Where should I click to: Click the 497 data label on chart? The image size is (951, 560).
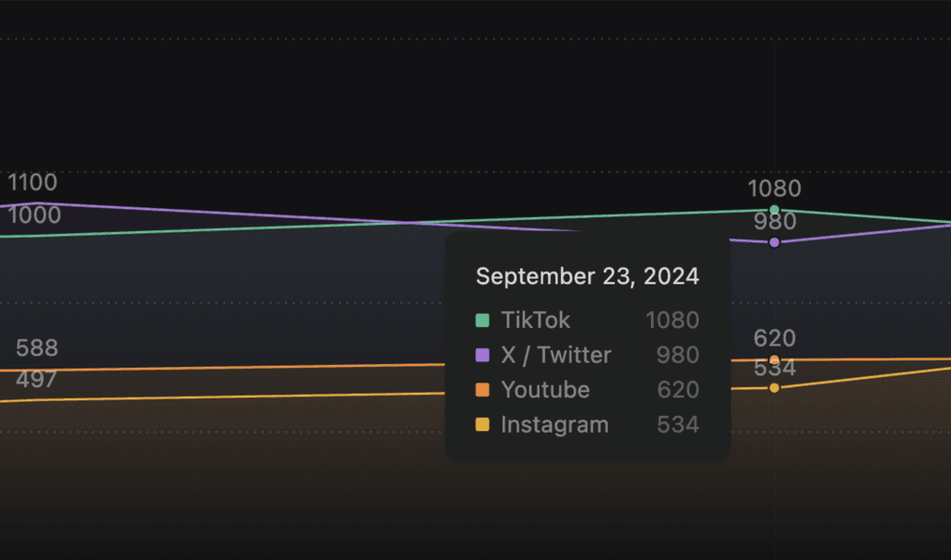36,380
